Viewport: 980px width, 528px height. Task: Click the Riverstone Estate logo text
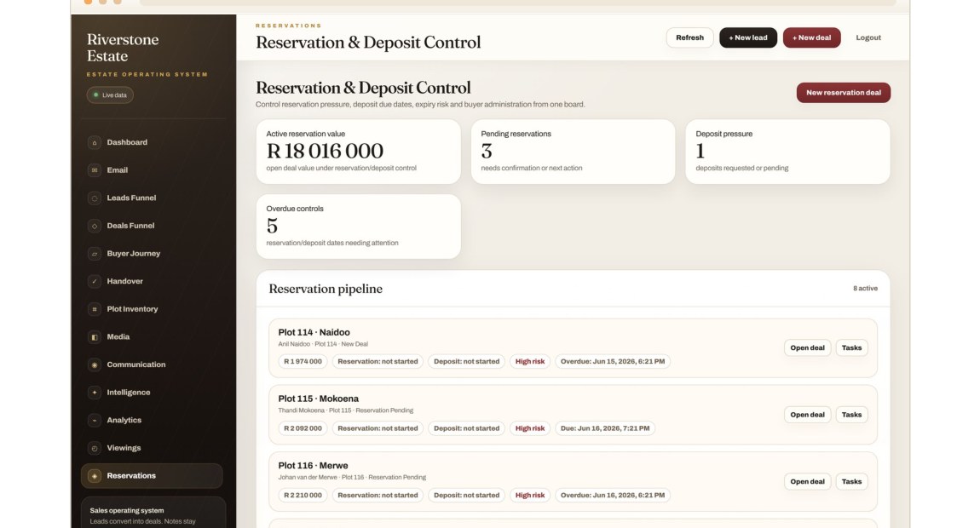pyautogui.click(x=123, y=48)
